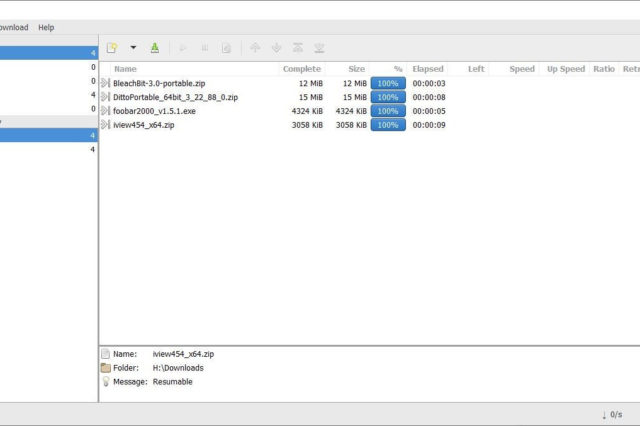This screenshot has width=640, height=426.
Task: Click the iview454_x64.zip name in details panel
Action: pyautogui.click(x=183, y=354)
